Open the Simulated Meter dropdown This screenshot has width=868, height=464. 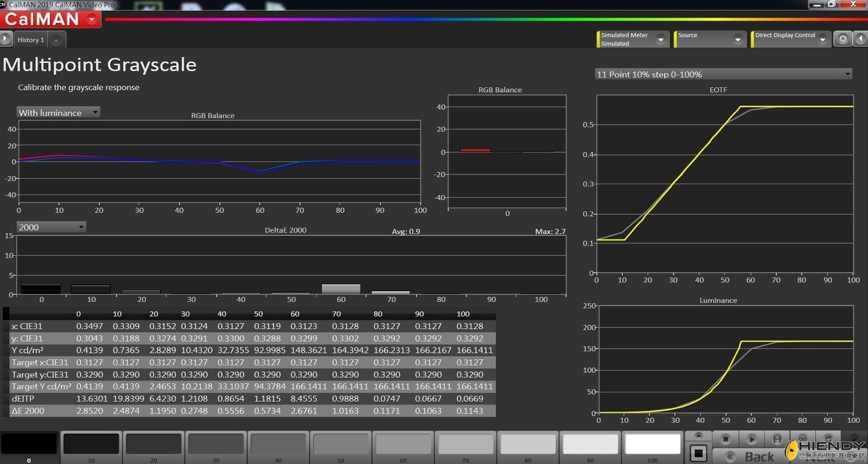click(x=660, y=39)
